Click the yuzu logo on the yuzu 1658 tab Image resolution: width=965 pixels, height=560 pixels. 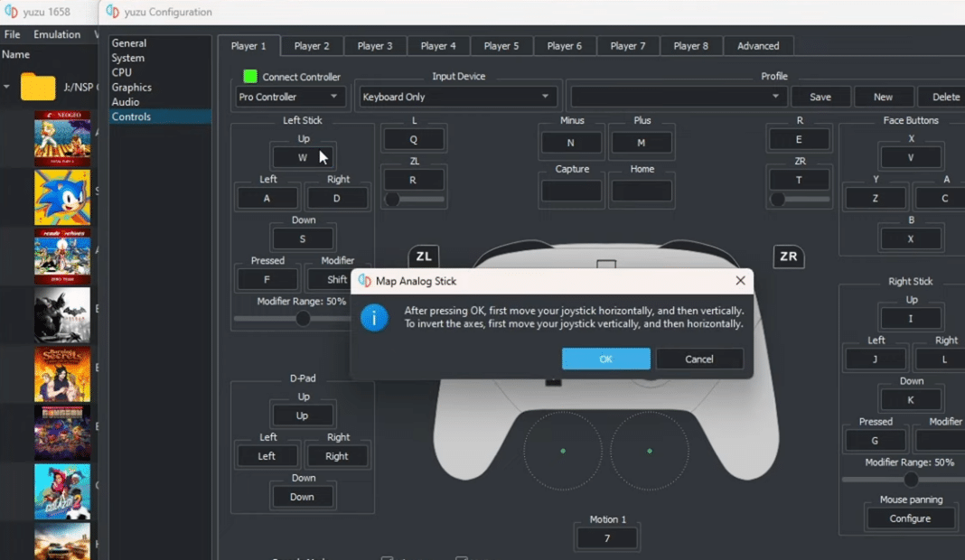pos(13,12)
